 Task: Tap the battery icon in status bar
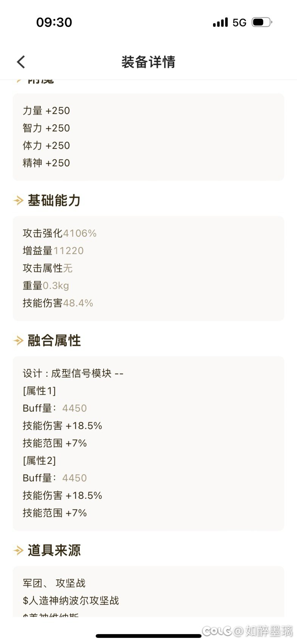[261, 22]
